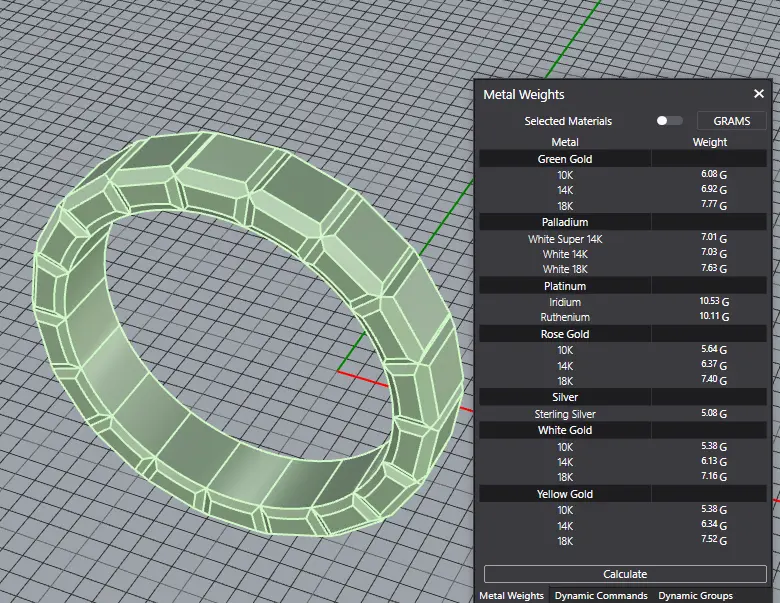Select the Platinum group header
The width and height of the screenshot is (780, 603).
coord(565,286)
